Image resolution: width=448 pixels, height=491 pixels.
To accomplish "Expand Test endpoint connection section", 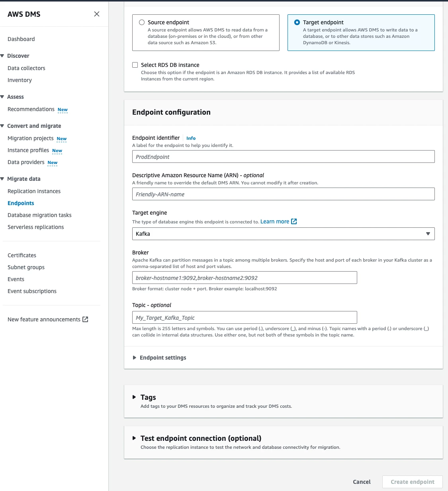I will click(134, 438).
